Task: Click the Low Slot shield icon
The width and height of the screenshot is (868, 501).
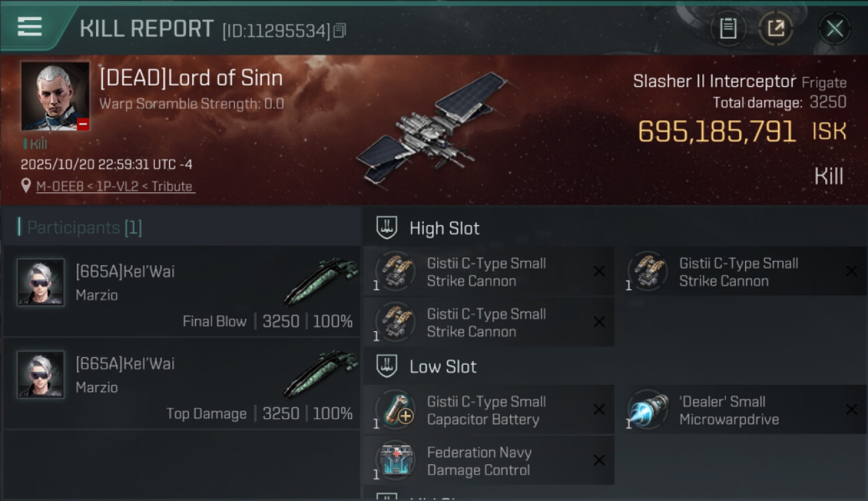Action: click(x=387, y=366)
